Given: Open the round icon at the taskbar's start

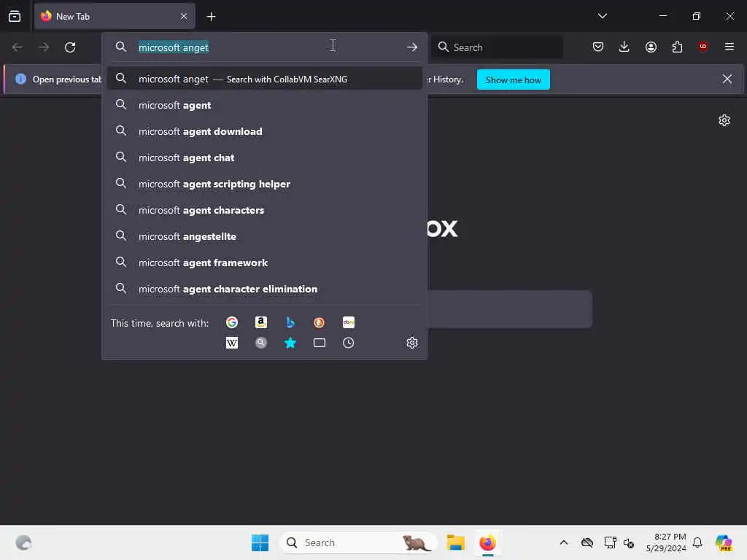Looking at the screenshot, I should pyautogui.click(x=23, y=542).
